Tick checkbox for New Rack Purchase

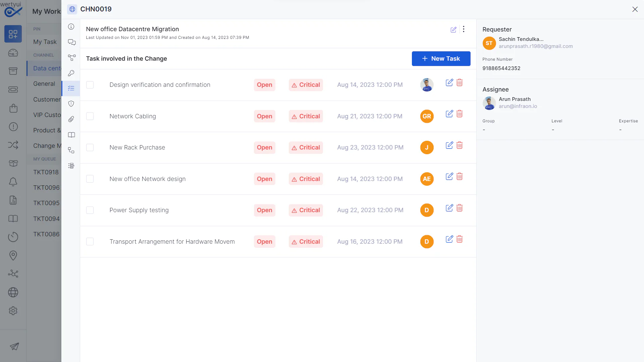coord(90,147)
